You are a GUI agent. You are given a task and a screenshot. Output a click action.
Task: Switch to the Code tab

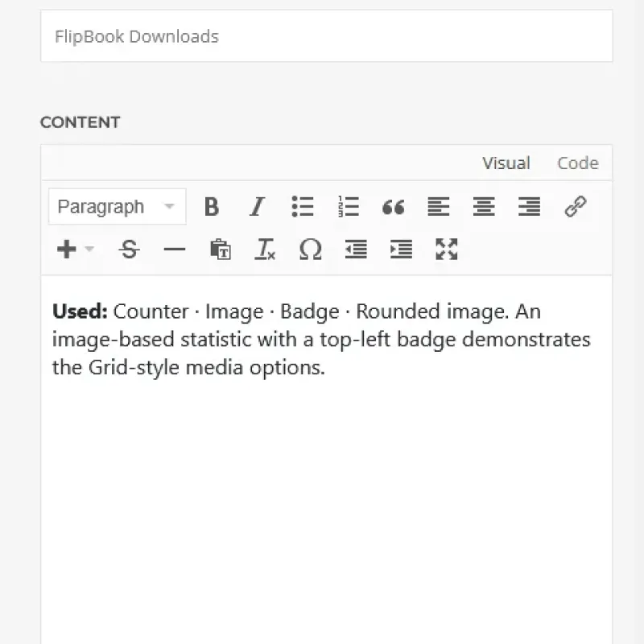pyautogui.click(x=577, y=163)
